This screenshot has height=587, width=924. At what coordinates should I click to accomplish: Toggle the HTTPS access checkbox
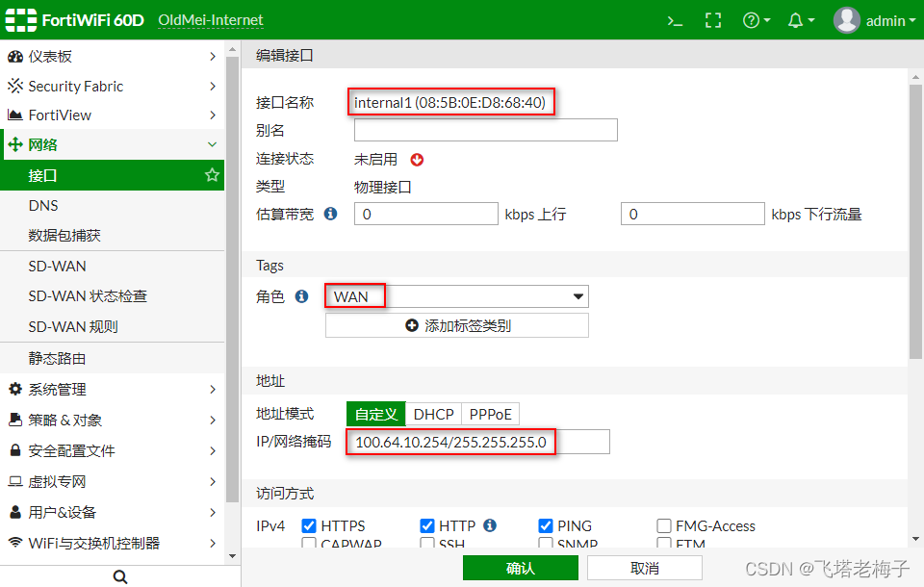(x=308, y=525)
